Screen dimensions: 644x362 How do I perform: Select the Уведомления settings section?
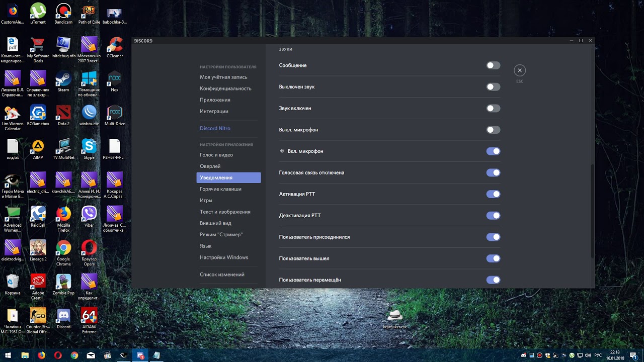pos(228,177)
